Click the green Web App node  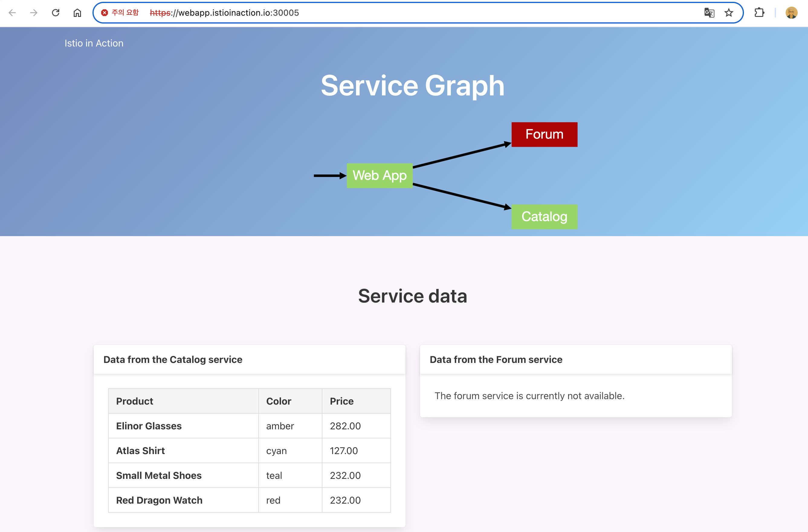pyautogui.click(x=380, y=175)
